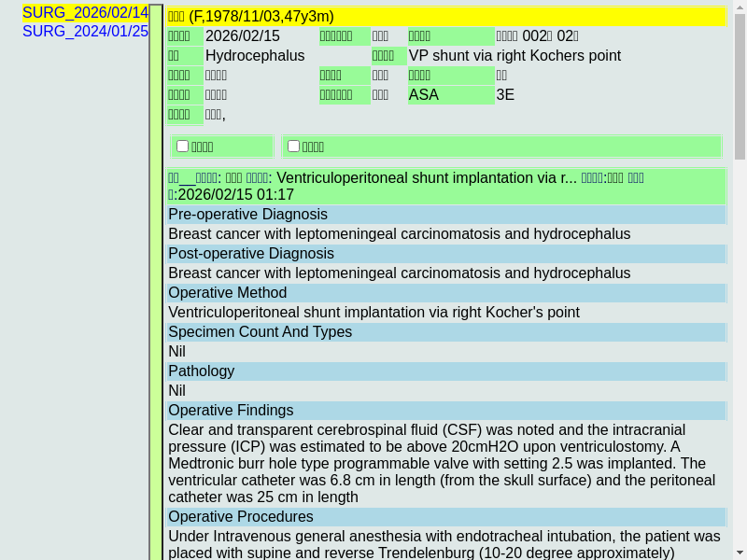The height and width of the screenshot is (560, 747).
Task: Click the Hydrocephalus diagnosis value
Action: (x=255, y=56)
